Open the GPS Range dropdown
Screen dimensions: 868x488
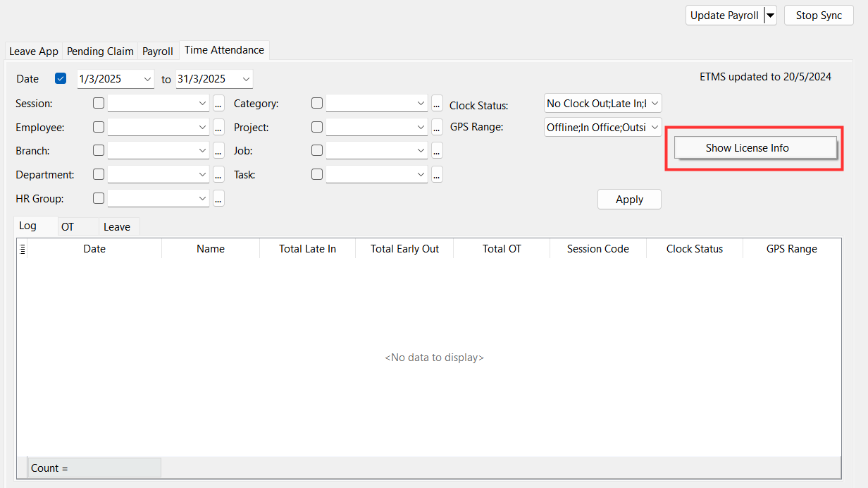pos(654,128)
